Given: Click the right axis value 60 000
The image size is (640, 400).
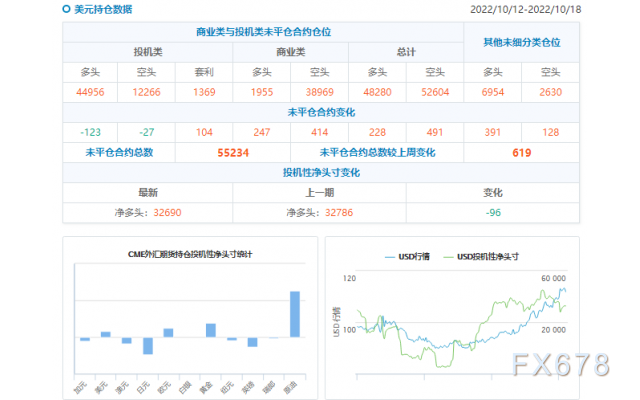Looking at the screenshot, I should click(x=553, y=278).
